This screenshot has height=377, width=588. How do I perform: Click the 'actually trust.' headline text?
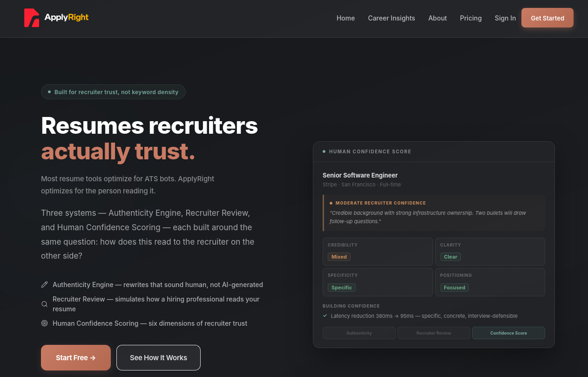click(x=118, y=151)
